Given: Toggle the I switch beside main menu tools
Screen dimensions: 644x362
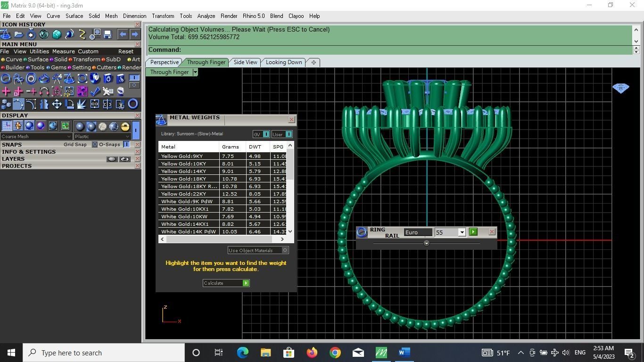Looking at the screenshot, I should [134, 78].
